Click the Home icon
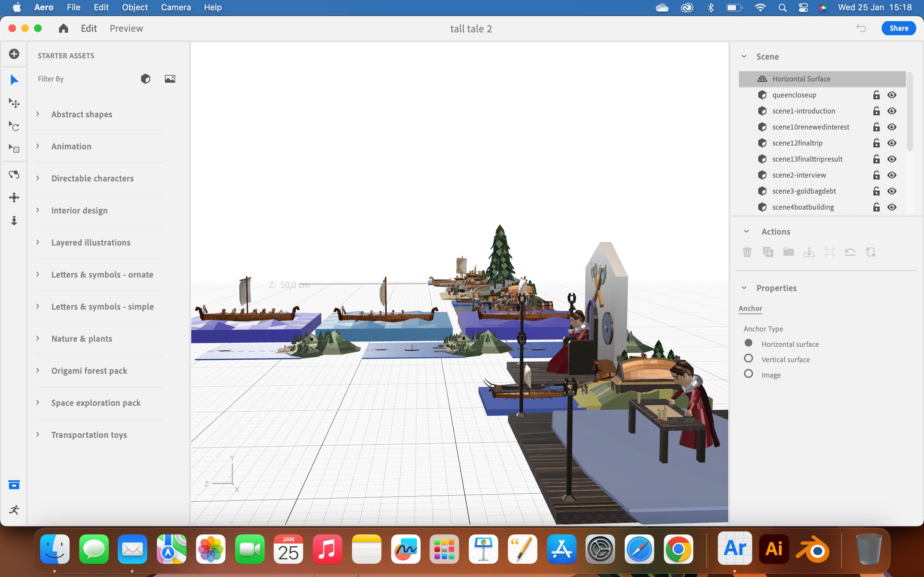This screenshot has height=577, width=924. 64,29
